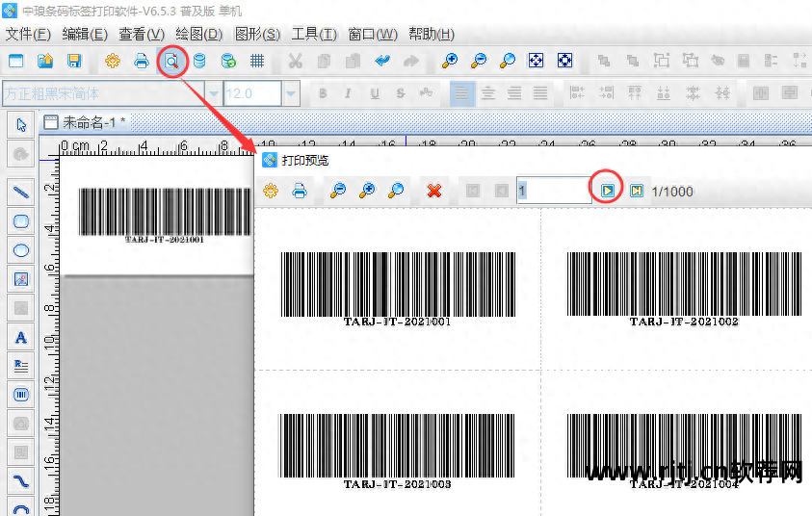The height and width of the screenshot is (516, 812).
Task: Jump to last page in print preview
Action: click(x=637, y=191)
